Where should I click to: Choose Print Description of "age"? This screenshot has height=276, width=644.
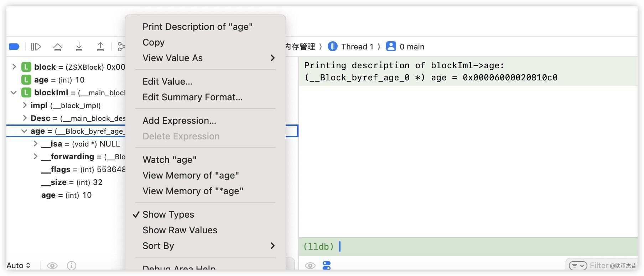197,27
